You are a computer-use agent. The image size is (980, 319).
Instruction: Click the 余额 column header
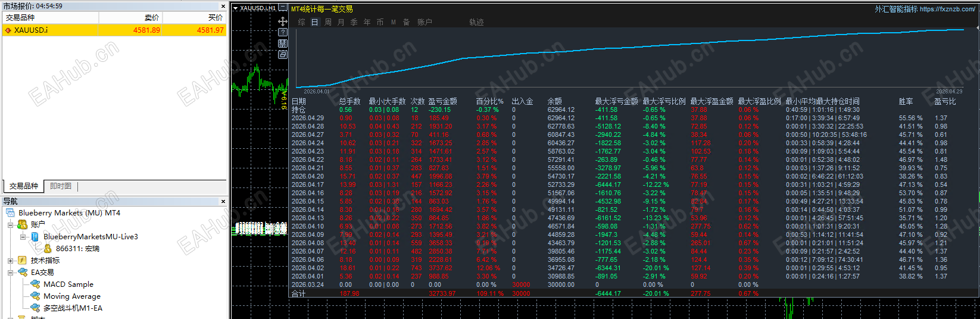[554, 101]
